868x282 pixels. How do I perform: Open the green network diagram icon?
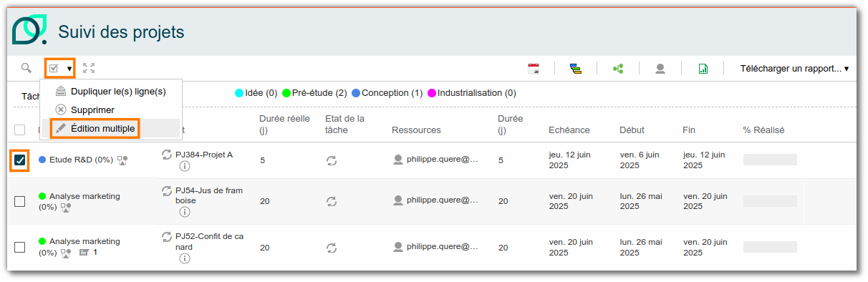coord(617,69)
